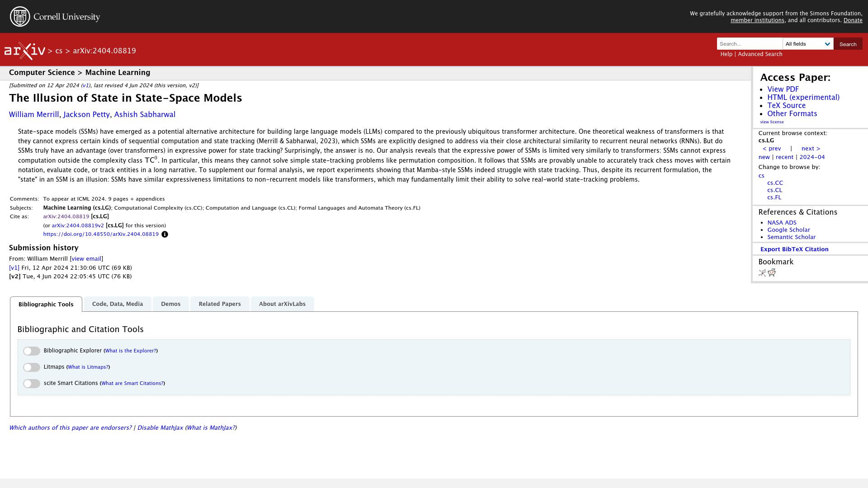Open author William Merrill link
Viewport: 868px width, 488px height.
34,115
